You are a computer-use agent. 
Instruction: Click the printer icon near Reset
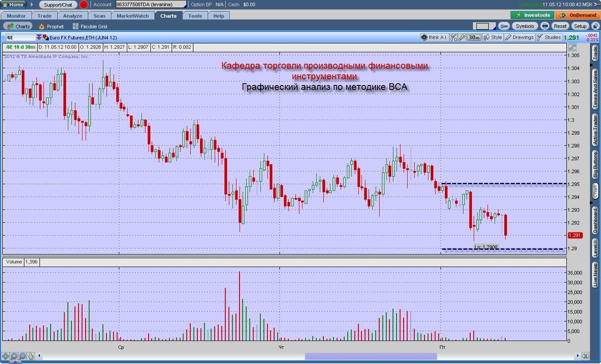(545, 26)
